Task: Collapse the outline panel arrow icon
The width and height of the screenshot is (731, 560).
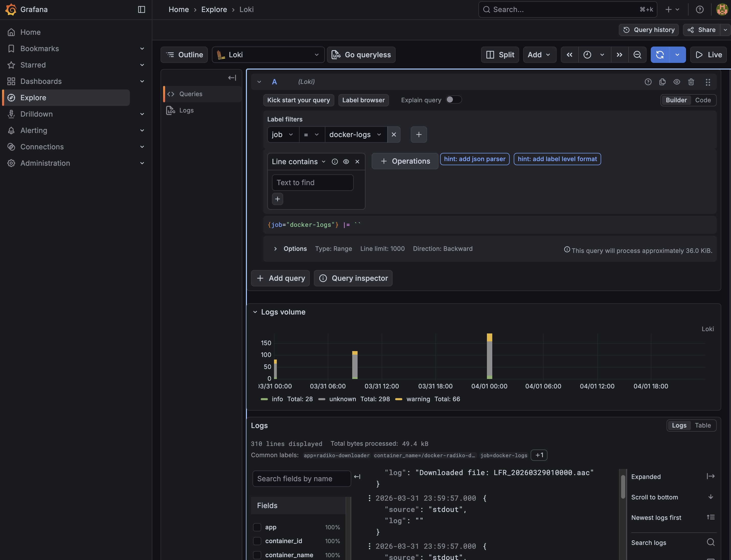Action: point(232,78)
